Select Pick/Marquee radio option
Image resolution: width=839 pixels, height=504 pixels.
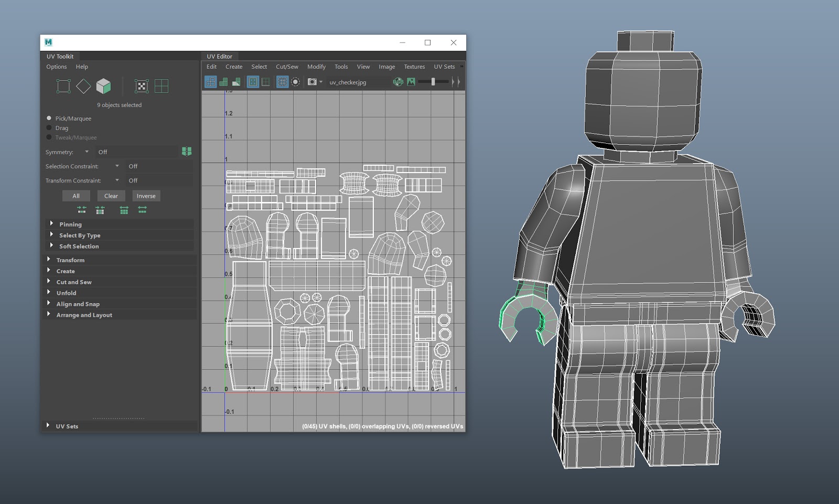tap(49, 118)
